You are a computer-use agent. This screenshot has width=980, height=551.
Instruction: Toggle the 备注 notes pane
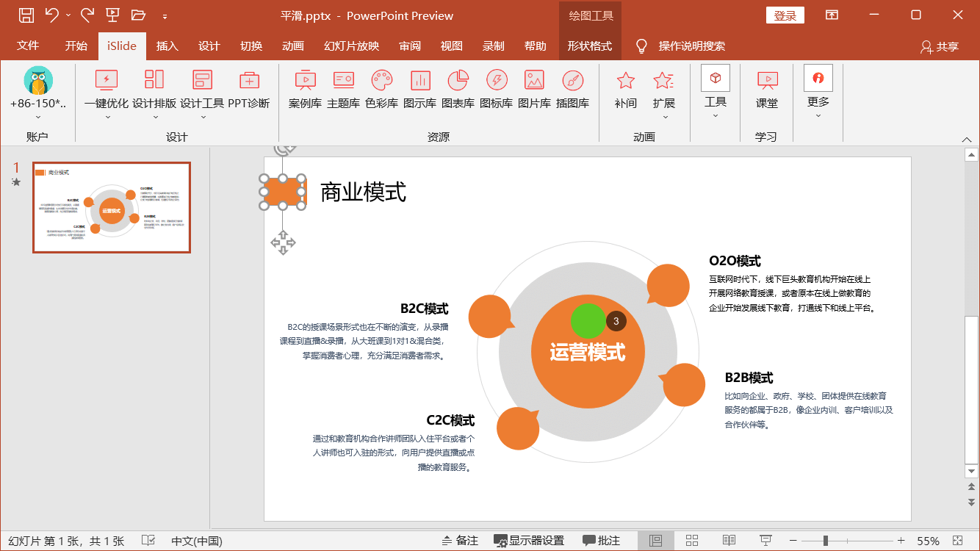click(x=460, y=541)
